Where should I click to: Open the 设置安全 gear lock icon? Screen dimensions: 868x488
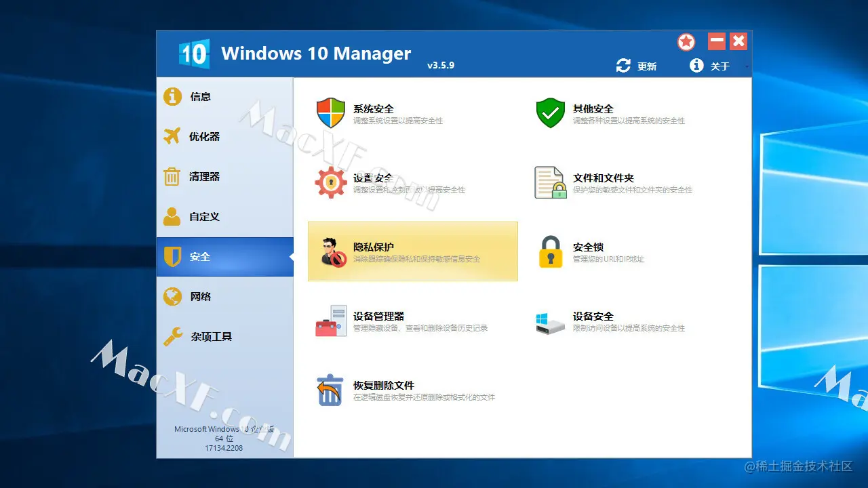pyautogui.click(x=331, y=182)
